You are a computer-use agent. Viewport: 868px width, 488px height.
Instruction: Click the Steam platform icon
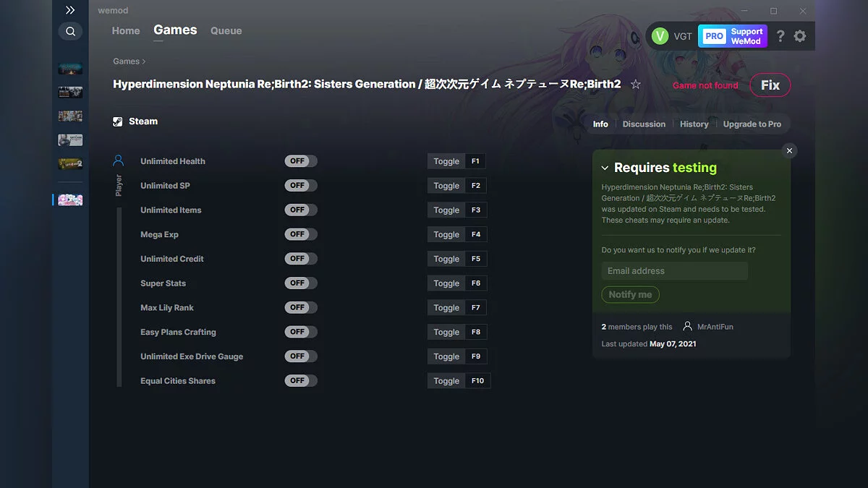coord(118,121)
